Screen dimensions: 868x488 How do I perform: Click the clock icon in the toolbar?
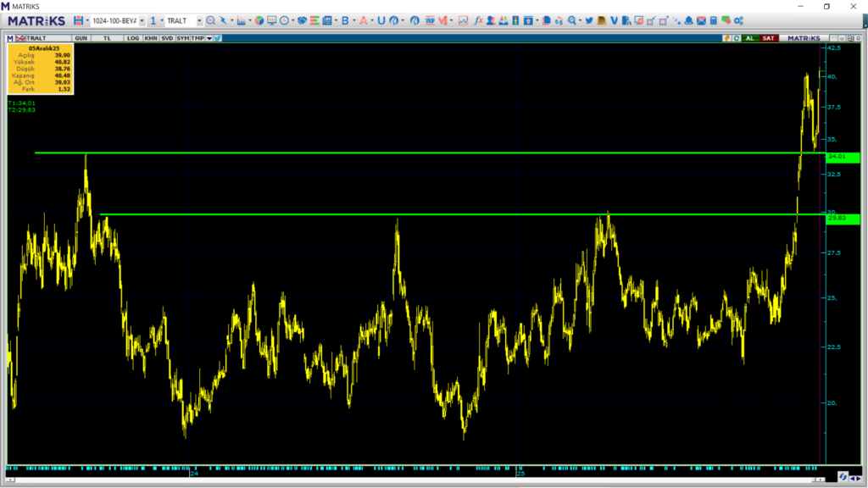pos(283,20)
